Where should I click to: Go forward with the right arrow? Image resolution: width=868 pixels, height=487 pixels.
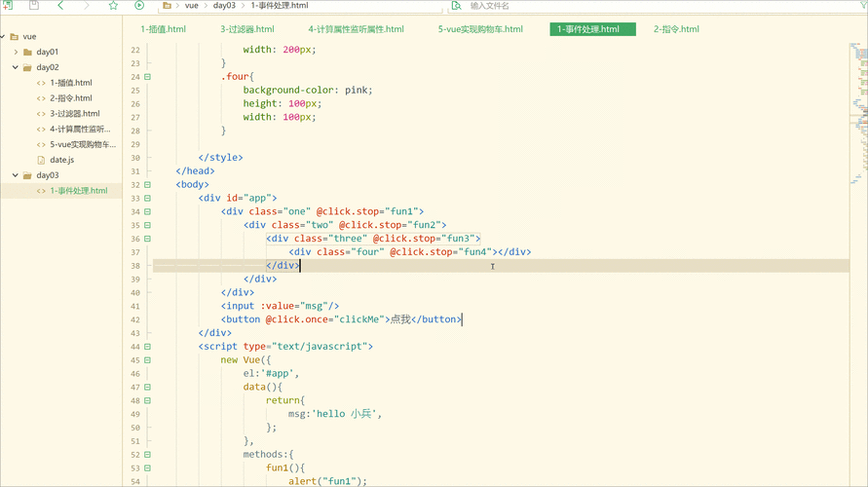[86, 6]
